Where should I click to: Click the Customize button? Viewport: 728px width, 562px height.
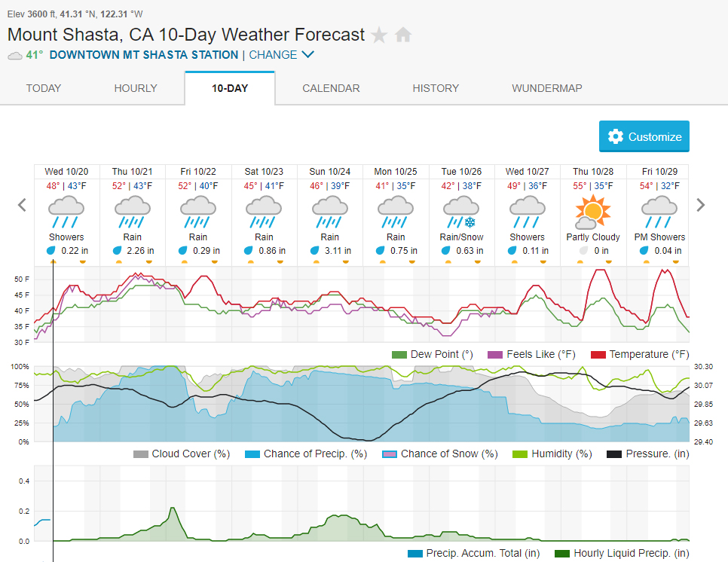point(644,136)
